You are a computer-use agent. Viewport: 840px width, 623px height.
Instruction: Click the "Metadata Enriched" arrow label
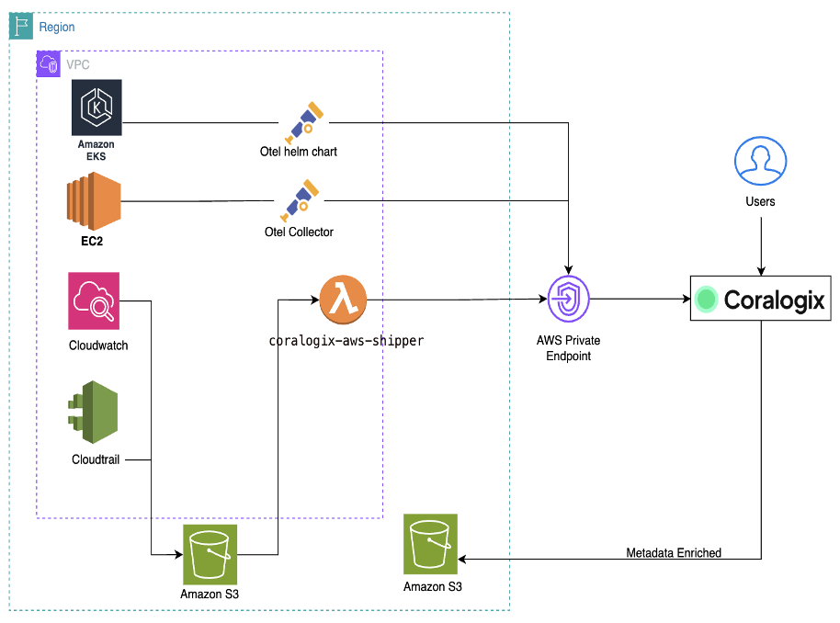674,553
